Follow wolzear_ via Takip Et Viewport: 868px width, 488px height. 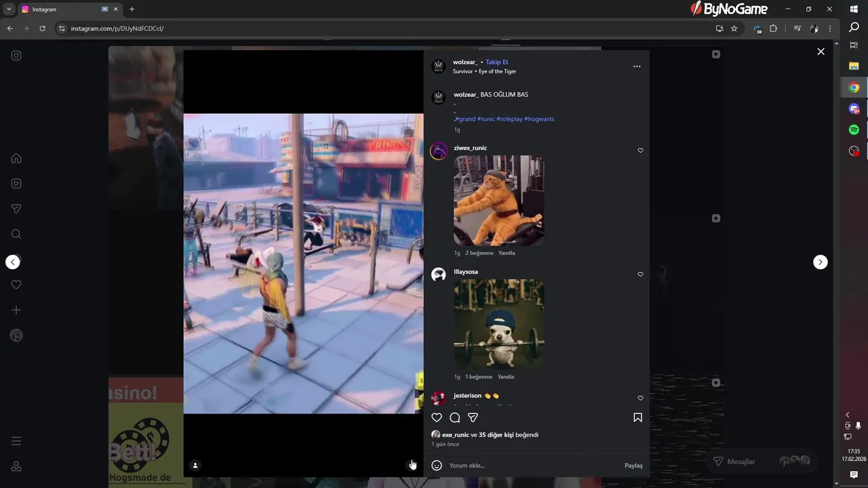point(496,62)
